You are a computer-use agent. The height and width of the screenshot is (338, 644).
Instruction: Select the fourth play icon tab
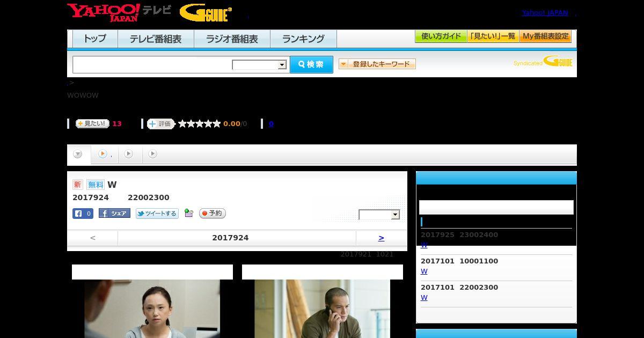153,154
